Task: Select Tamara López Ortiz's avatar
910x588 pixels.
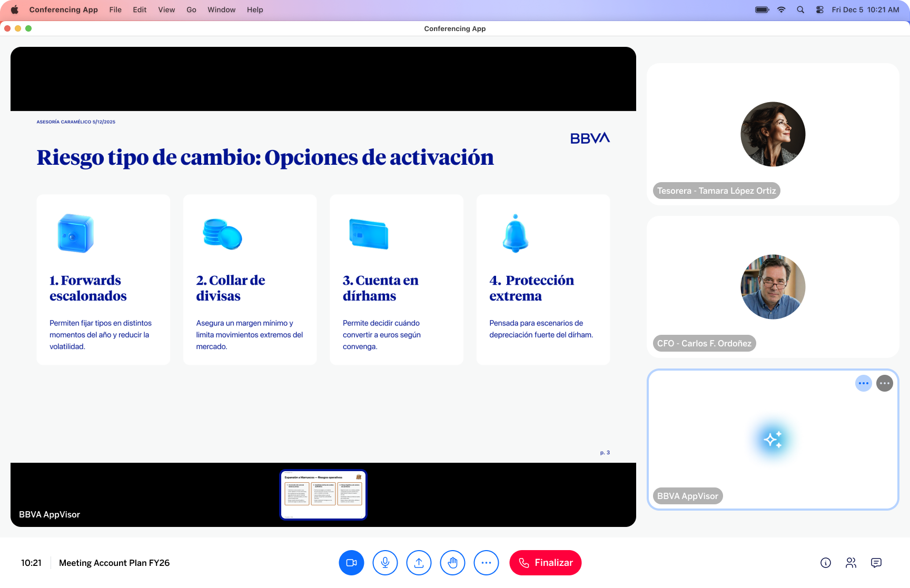Action: (x=773, y=134)
